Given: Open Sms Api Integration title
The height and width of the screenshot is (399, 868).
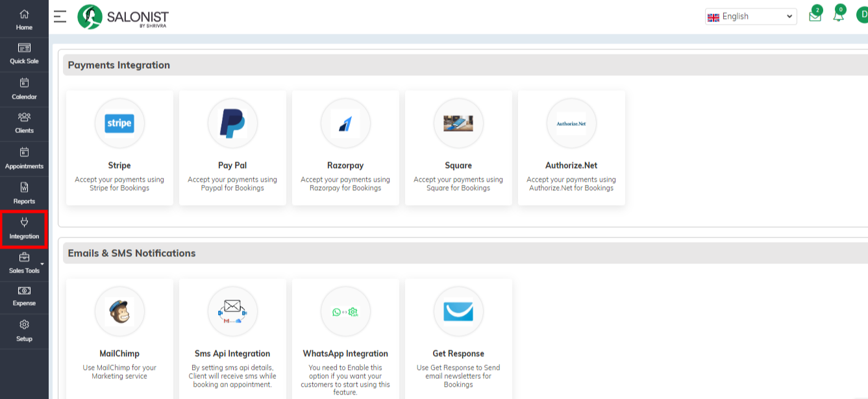Looking at the screenshot, I should point(232,354).
